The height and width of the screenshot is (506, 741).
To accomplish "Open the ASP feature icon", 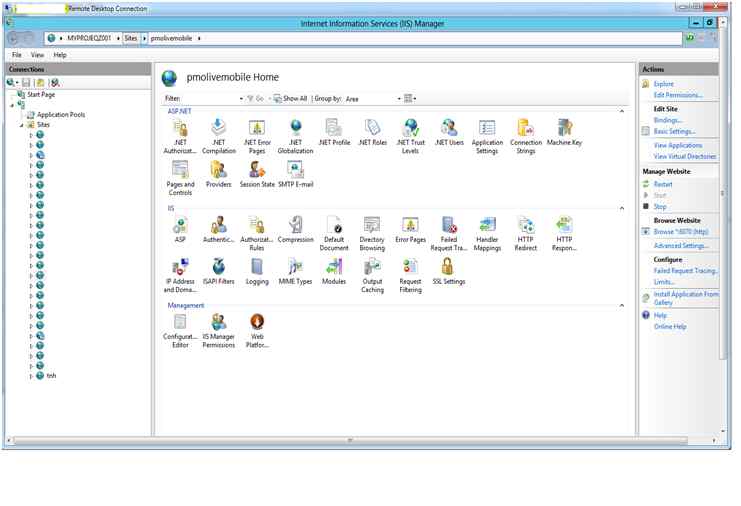I will click(x=180, y=230).
